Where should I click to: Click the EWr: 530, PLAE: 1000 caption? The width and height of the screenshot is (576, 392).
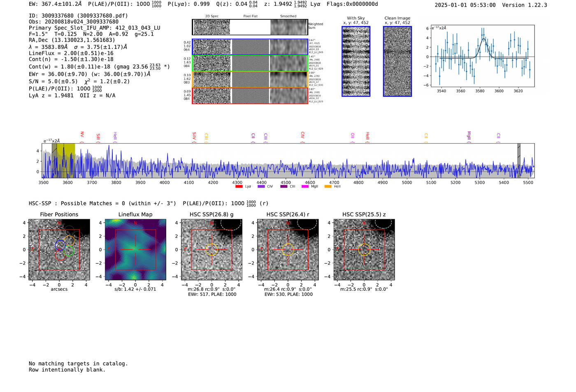point(288,295)
